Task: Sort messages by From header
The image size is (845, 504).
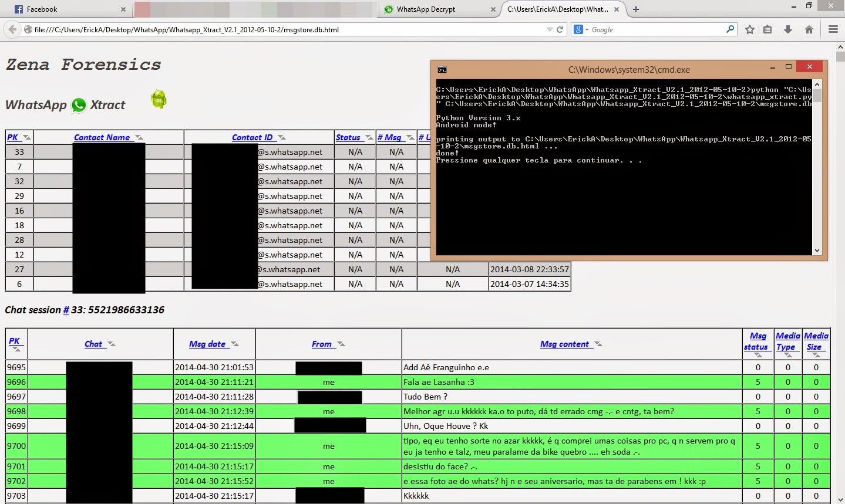Action: [321, 344]
